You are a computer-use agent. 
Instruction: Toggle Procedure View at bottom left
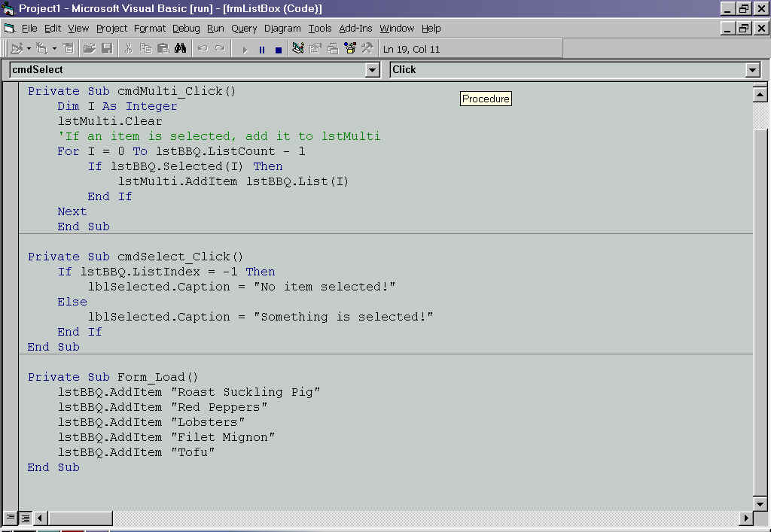(x=11, y=518)
